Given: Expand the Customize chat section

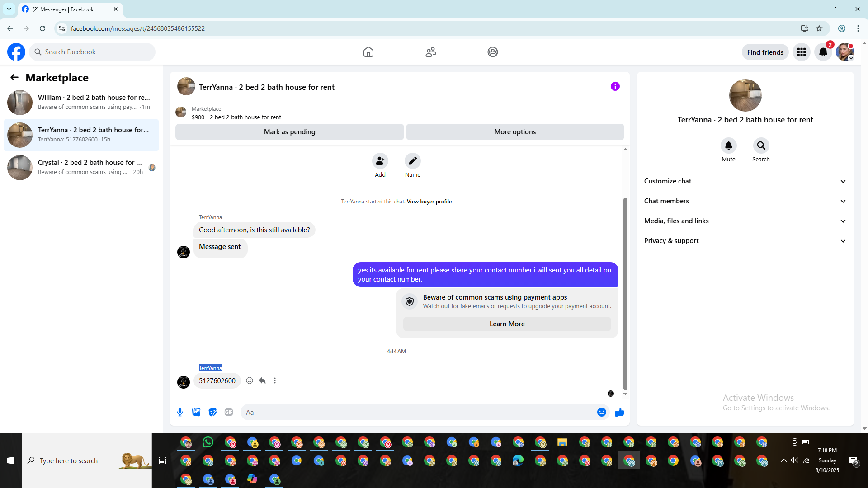Looking at the screenshot, I should 745,181.
